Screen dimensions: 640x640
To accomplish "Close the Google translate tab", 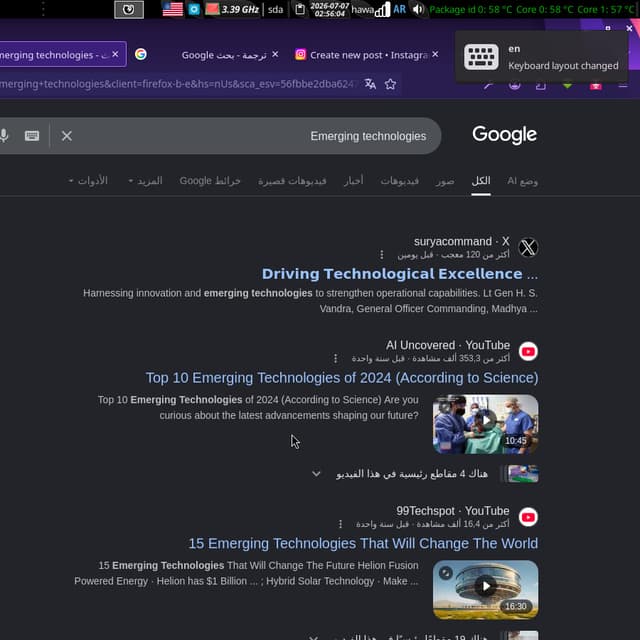I will tap(275, 54).
